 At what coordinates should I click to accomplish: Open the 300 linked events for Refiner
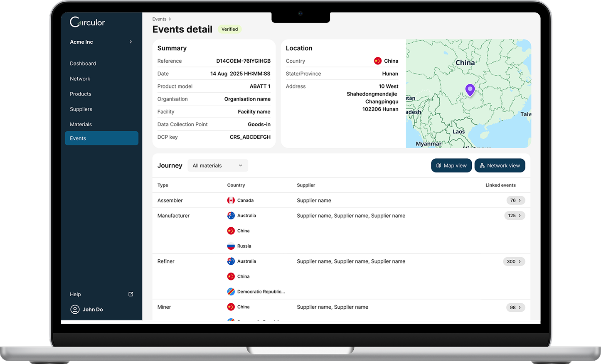coord(514,261)
